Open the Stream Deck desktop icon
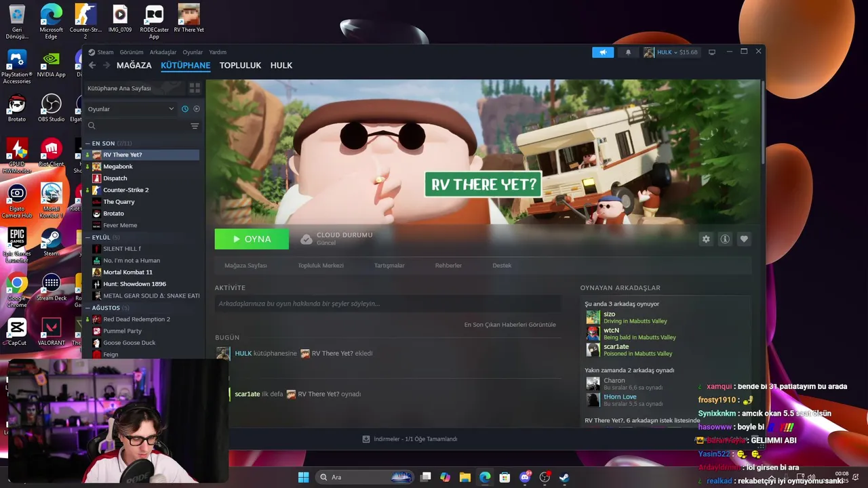Screen dimensions: 868x488 51,287
